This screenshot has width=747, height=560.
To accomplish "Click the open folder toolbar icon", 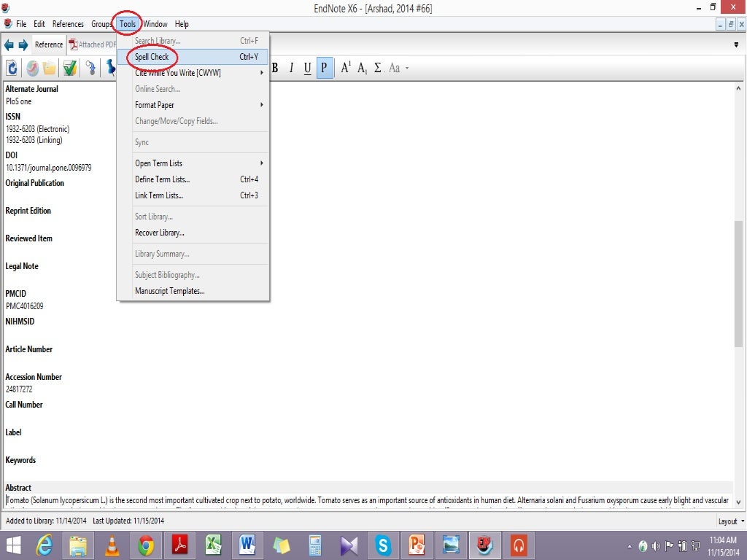I will click(x=49, y=68).
